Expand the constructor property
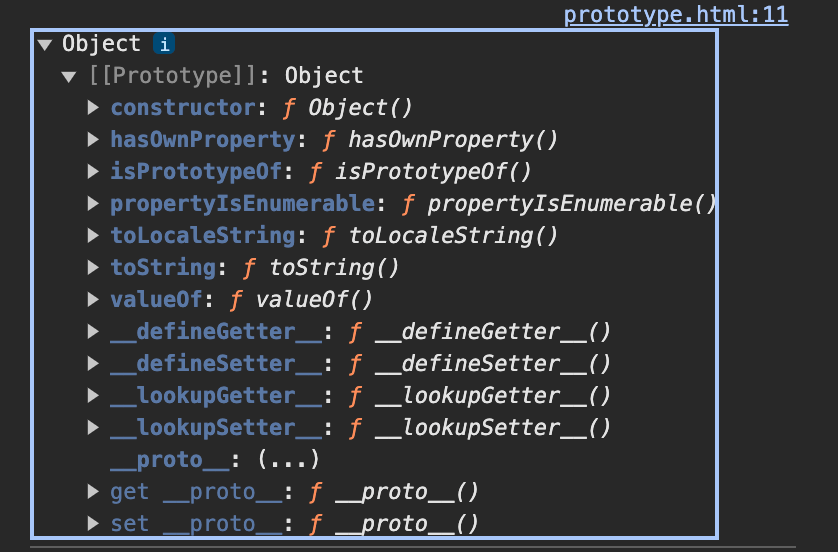Image resolution: width=838 pixels, height=552 pixels. 94,108
